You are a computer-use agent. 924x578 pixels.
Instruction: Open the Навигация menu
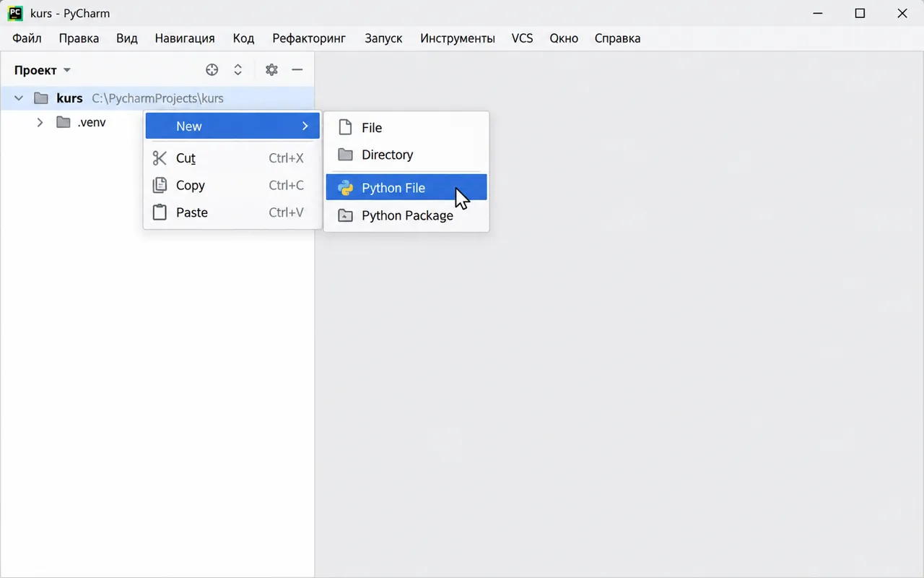[x=185, y=38]
